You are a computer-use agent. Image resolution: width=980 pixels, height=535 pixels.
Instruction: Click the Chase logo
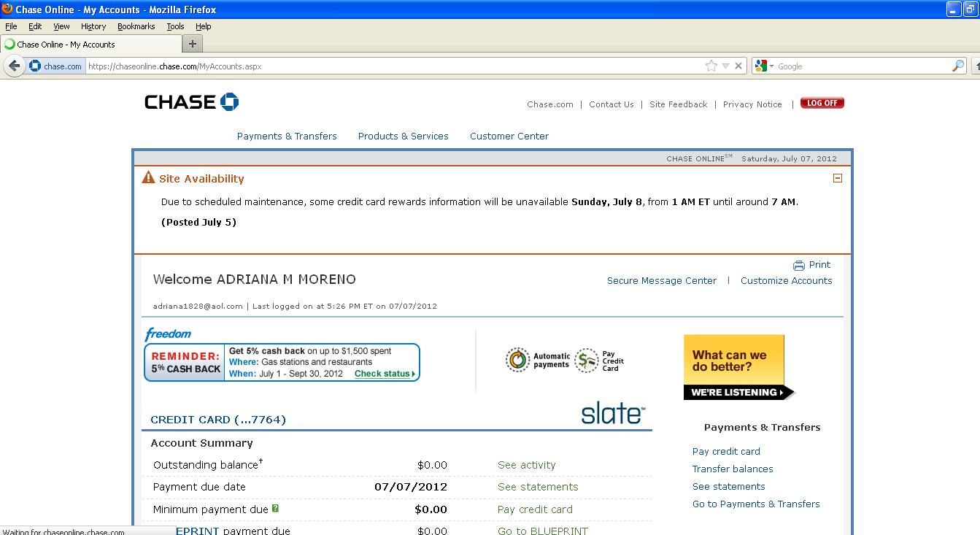point(192,101)
